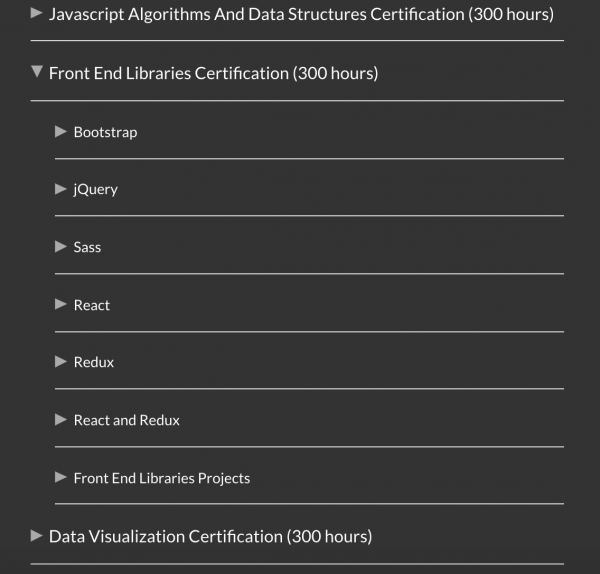Click the React and Redux label
The image size is (600, 574).
(126, 420)
